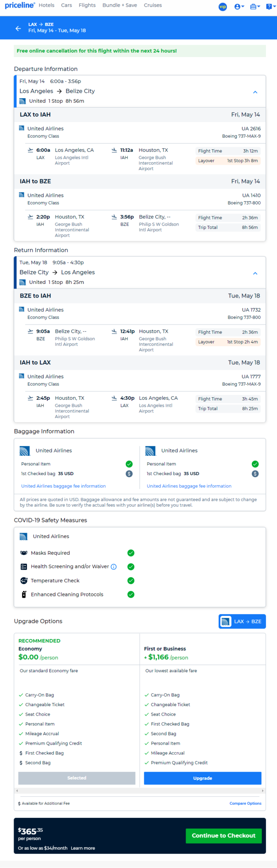Click the United logo beside UA 1777 flight

tap(21, 376)
